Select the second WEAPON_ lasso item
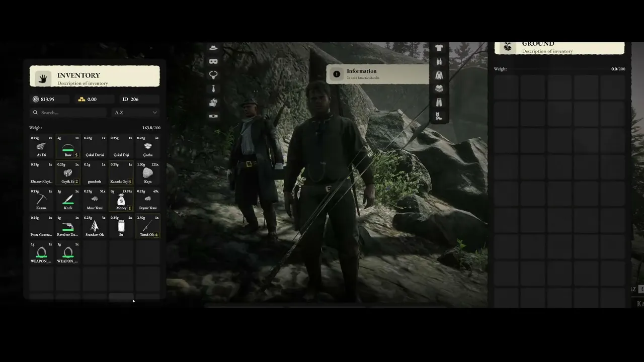The image size is (644, 362). 68,253
